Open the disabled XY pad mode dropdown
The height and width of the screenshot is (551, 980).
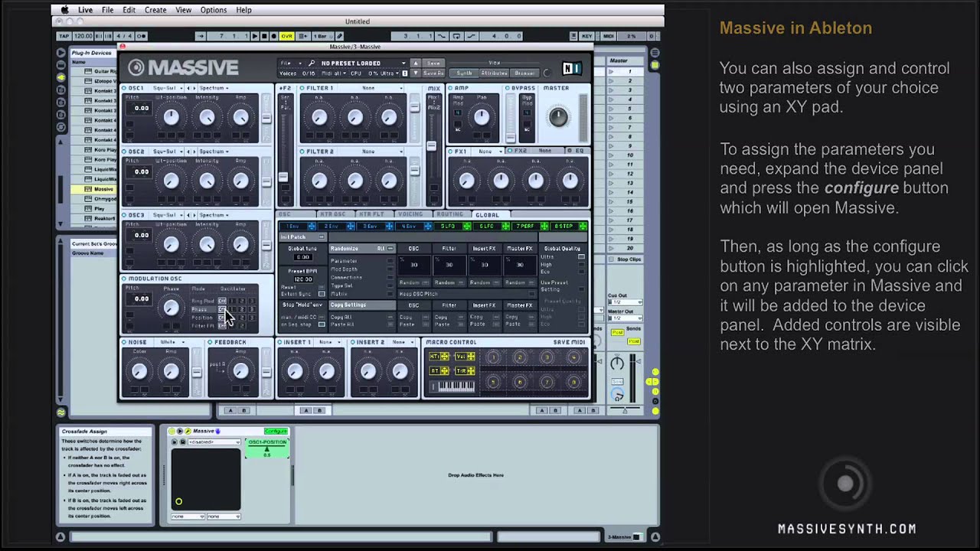pyautogui.click(x=214, y=442)
